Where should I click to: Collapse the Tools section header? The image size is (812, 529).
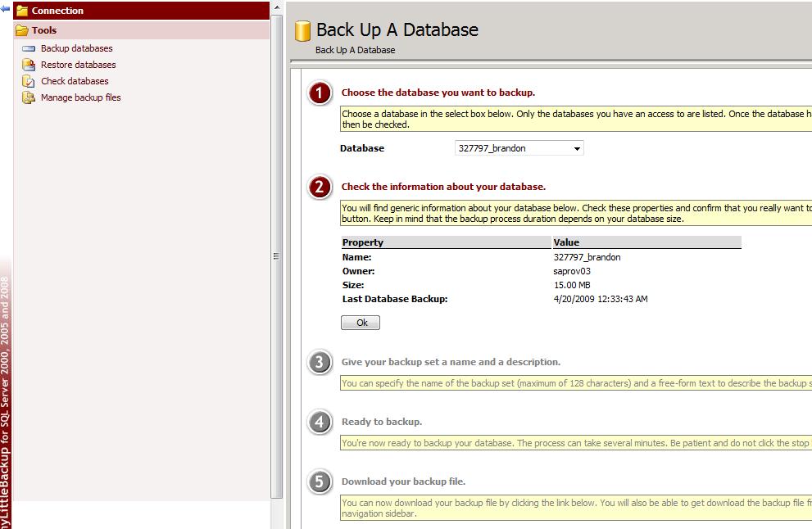pos(142,30)
